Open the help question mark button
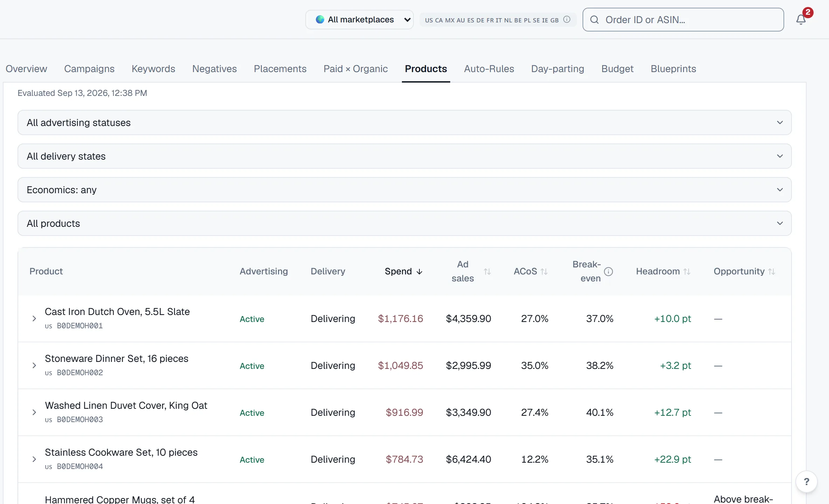This screenshot has width=829, height=504. 807,482
